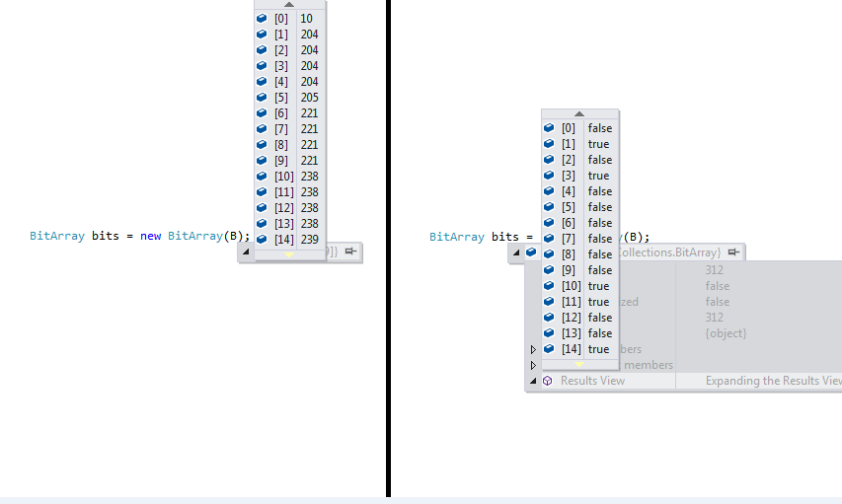This screenshot has width=842, height=504.
Task: Select the cube icon for bit [0] false
Action: tap(549, 128)
